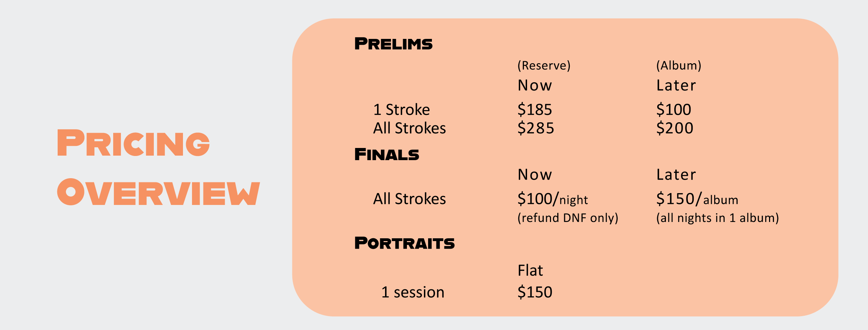This screenshot has width=868, height=330.
Task: Click the (all nights in 1 album) note
Action: coord(717,218)
